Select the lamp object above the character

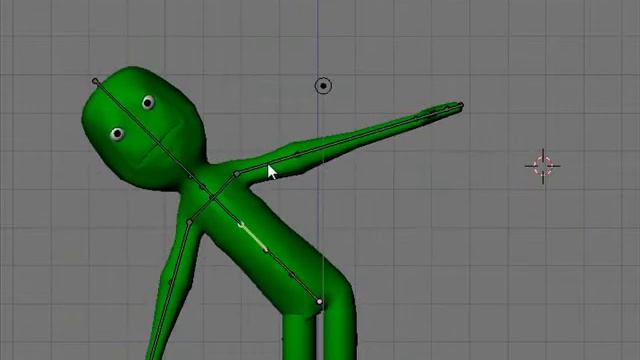coord(323,86)
